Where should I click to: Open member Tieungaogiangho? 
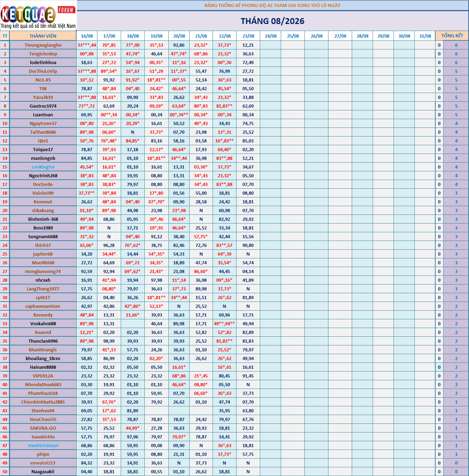pyautogui.click(x=43, y=45)
